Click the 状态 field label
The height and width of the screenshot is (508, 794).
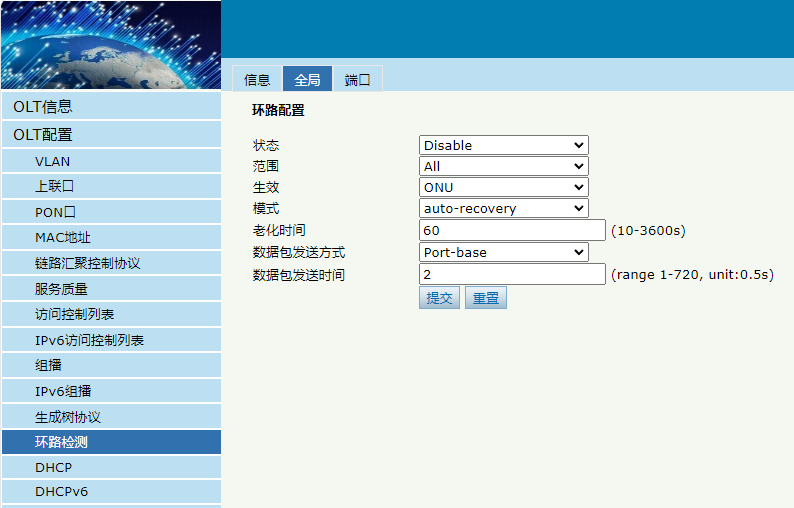point(266,145)
